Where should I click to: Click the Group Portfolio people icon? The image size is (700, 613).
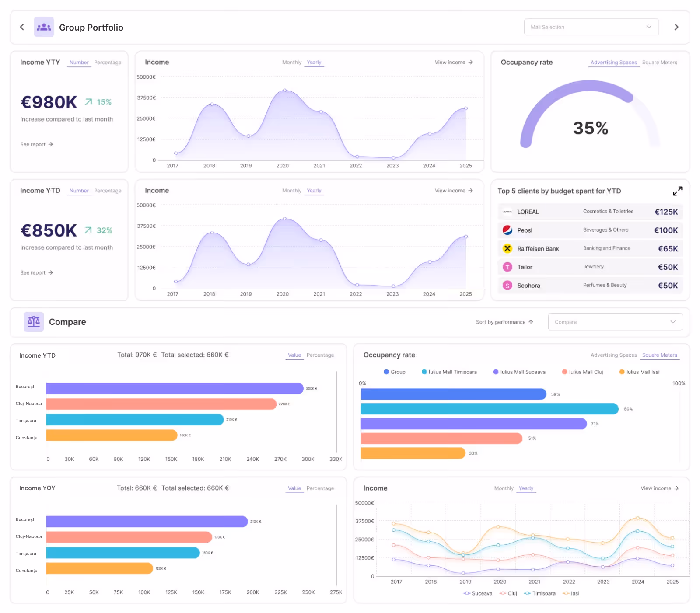point(44,27)
